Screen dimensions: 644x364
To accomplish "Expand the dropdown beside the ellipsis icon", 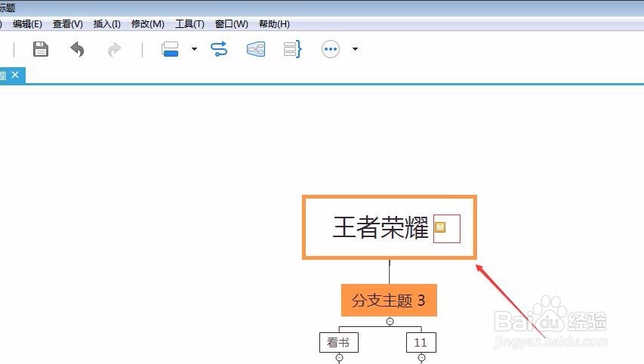I will tap(356, 49).
